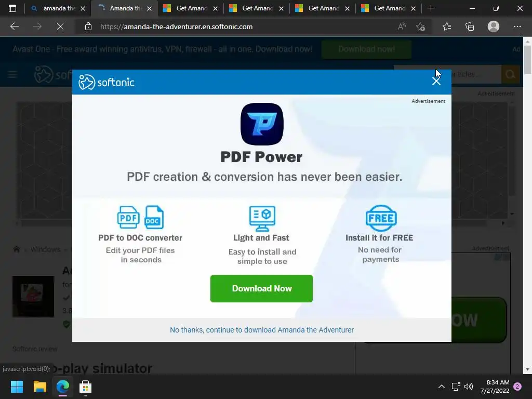Viewport: 532px width, 399px height.
Task: Click the Light and Fast monitor icon
Action: [262, 218]
